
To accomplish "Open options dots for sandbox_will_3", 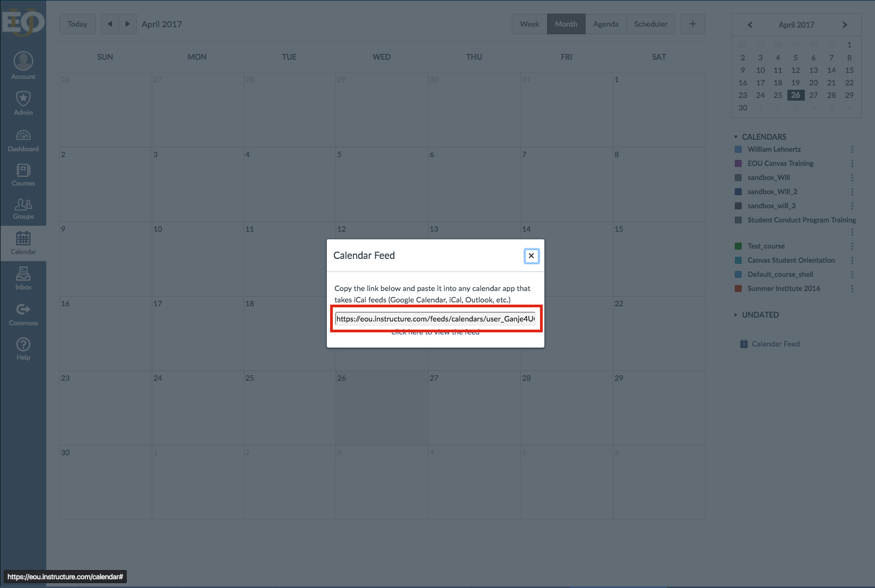I will pos(852,206).
